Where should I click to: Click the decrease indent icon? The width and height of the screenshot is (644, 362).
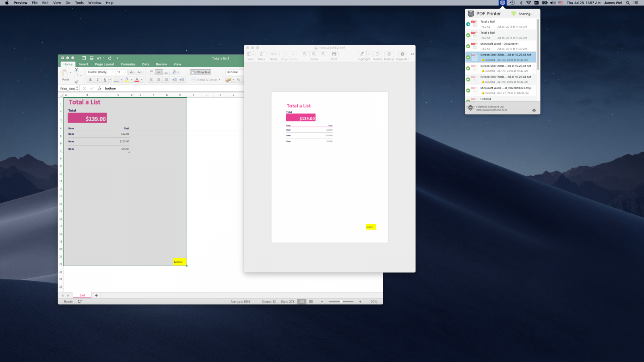[x=174, y=80]
